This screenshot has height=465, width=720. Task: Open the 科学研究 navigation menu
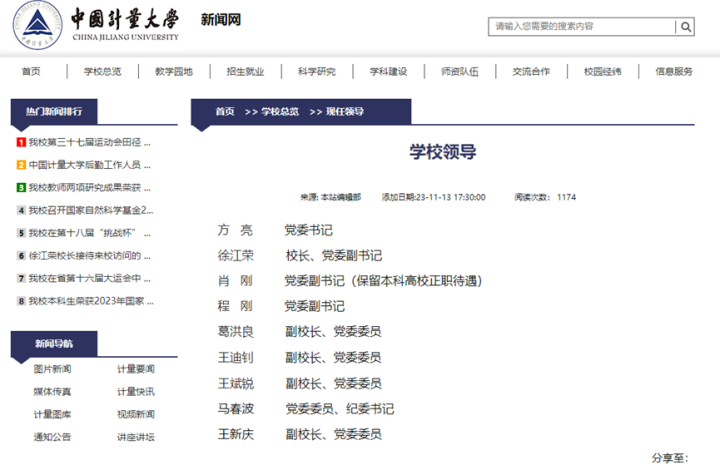316,71
